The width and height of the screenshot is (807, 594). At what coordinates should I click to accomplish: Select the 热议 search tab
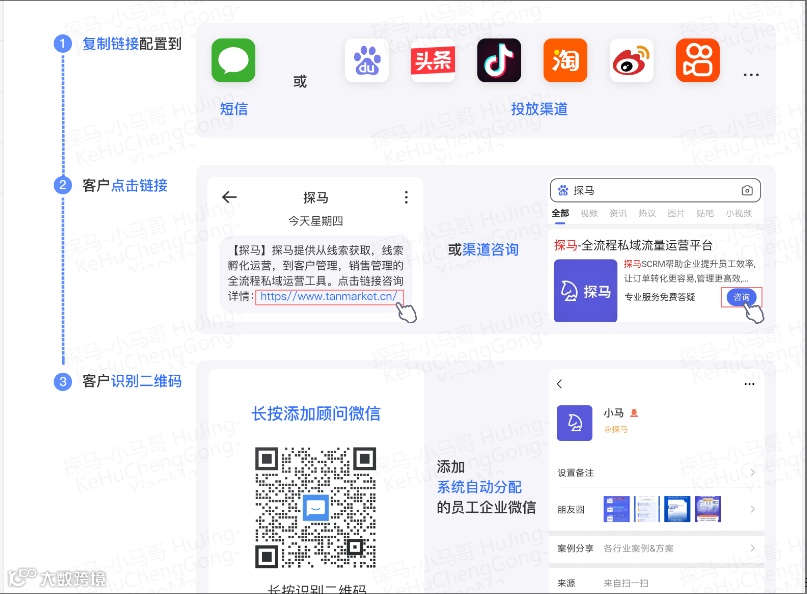point(647,213)
